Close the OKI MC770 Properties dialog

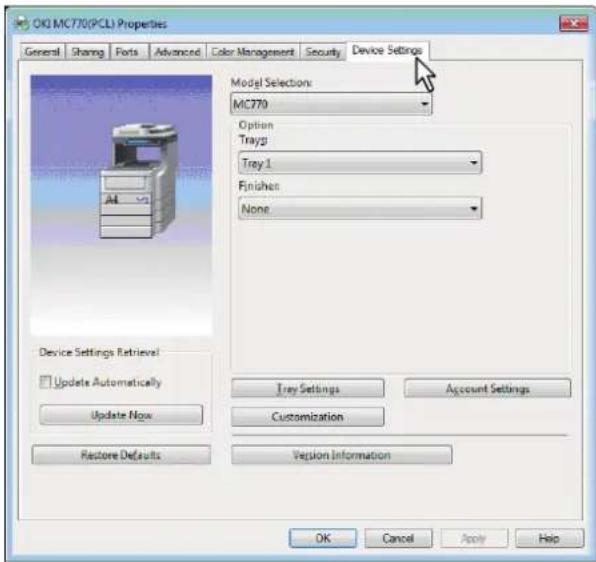pyautogui.click(x=574, y=24)
